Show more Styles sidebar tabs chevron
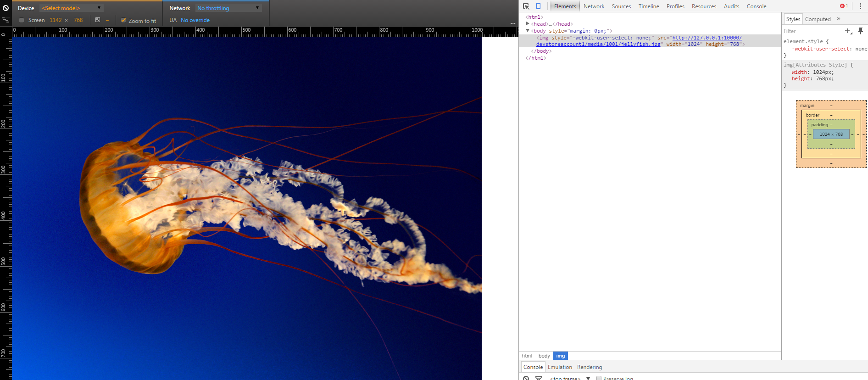Screen dimensions: 868x380 (x=839, y=19)
